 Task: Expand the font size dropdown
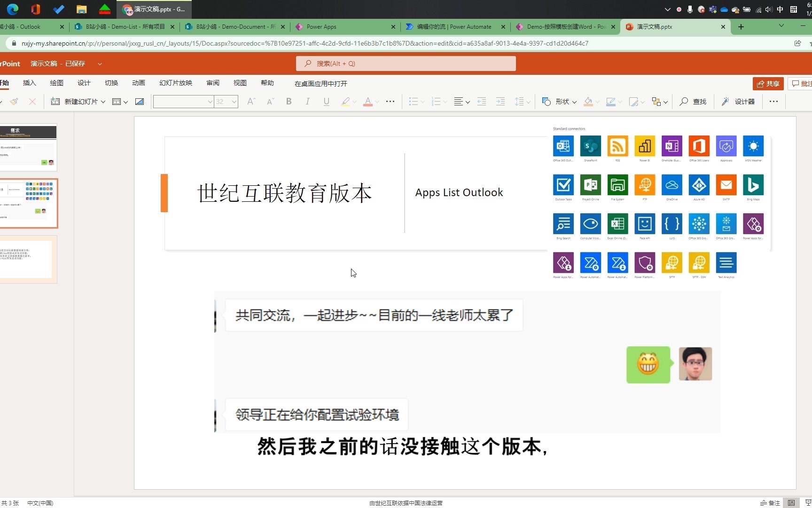point(234,102)
